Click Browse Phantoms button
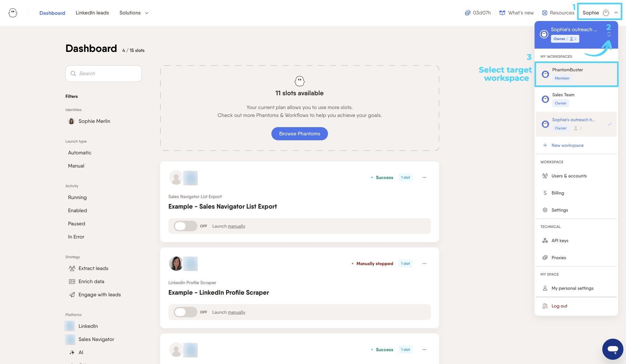The image size is (626, 364). tap(299, 134)
